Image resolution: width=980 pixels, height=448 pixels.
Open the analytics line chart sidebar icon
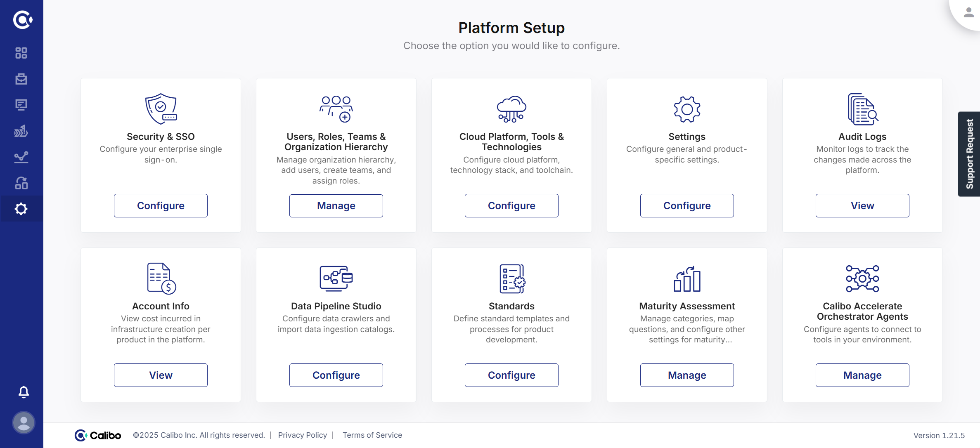pyautogui.click(x=21, y=157)
